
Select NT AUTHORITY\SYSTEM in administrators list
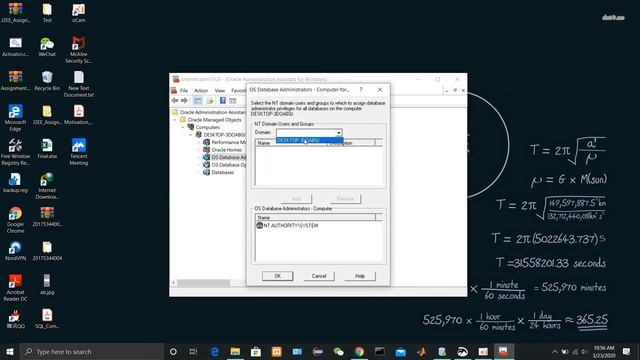click(287, 225)
